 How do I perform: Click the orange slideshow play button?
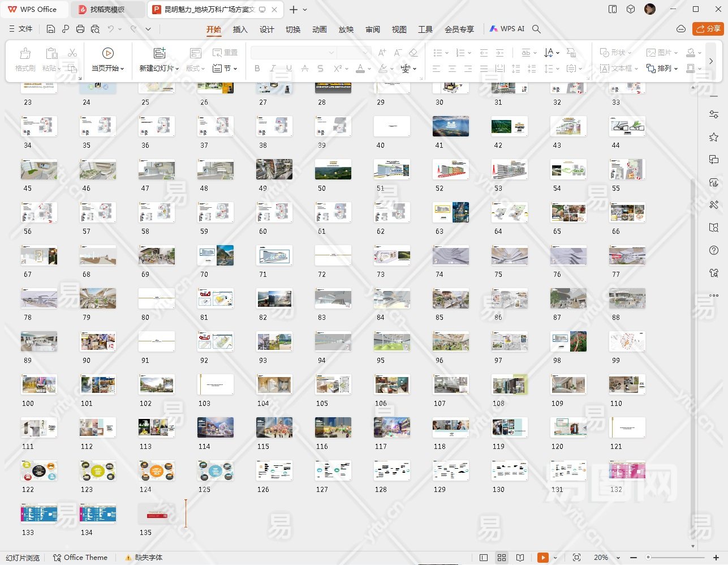[x=542, y=558]
